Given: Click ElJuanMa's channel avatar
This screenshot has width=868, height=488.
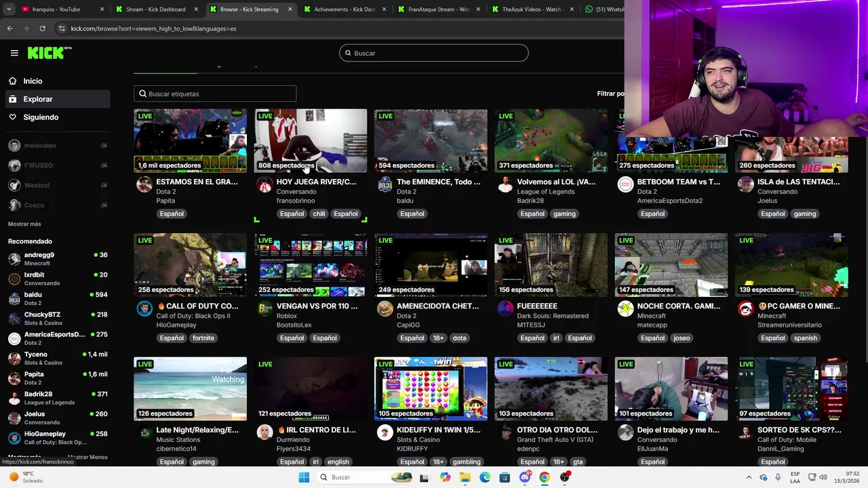Looking at the screenshot, I should 625,433.
